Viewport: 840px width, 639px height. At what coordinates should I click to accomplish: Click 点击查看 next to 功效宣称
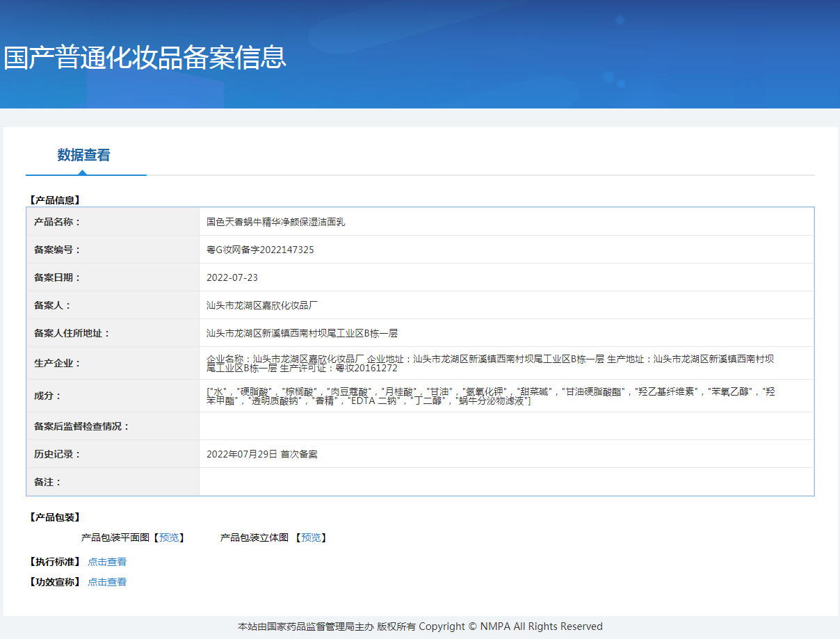[106, 581]
